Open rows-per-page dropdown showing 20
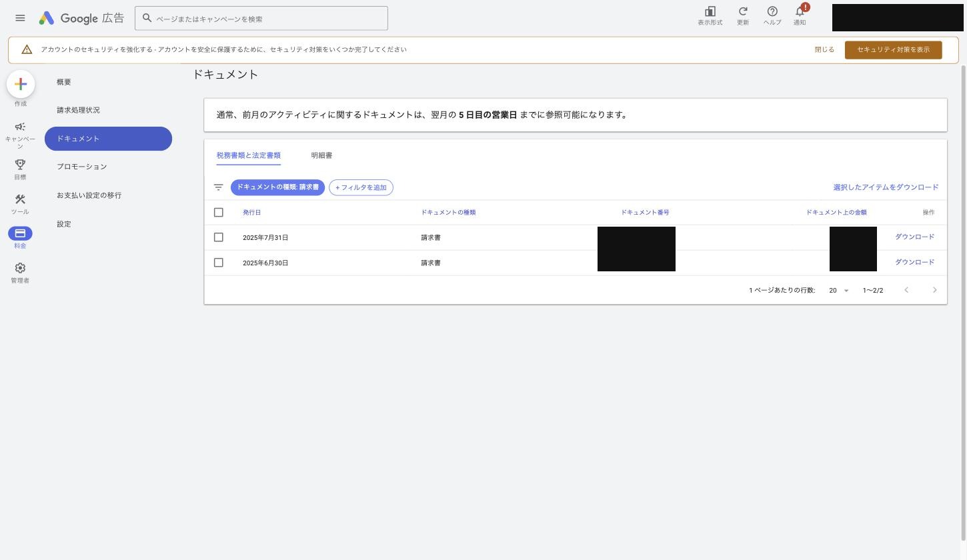 [839, 291]
